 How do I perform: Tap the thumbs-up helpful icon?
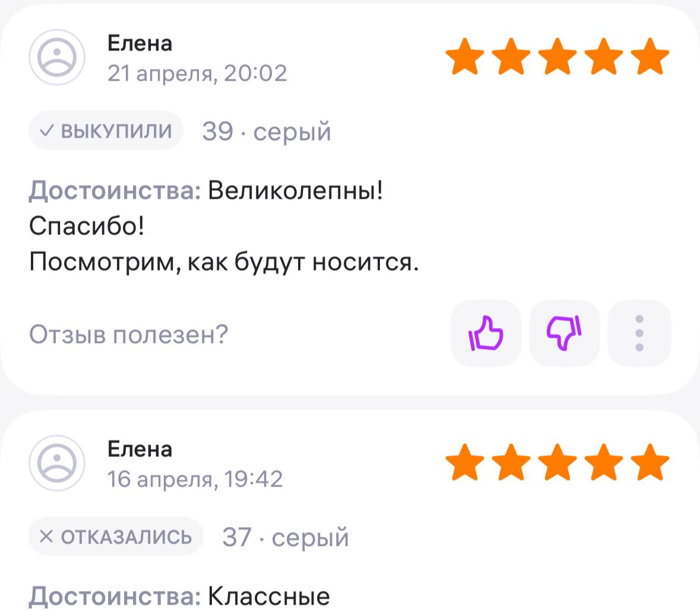coord(486,333)
